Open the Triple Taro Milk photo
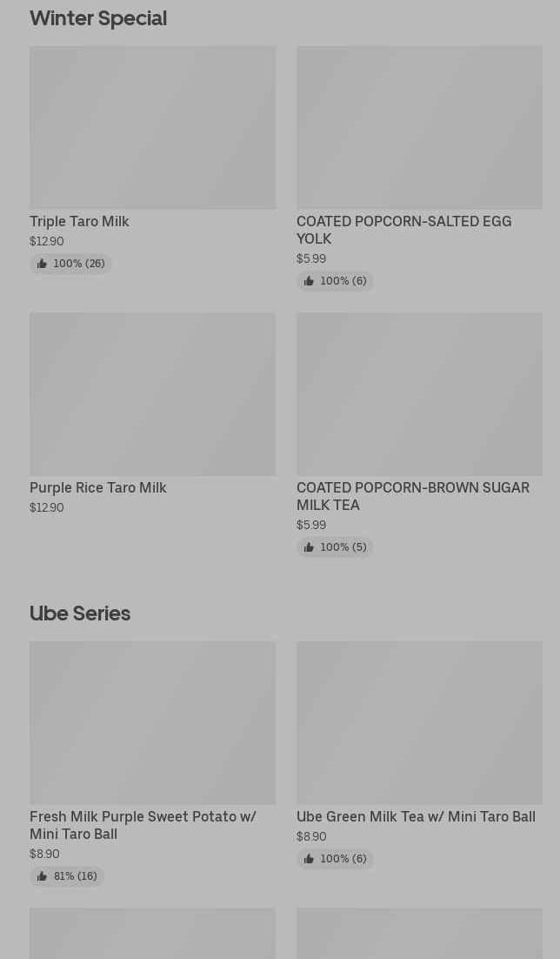This screenshot has width=560, height=959. pos(152,127)
